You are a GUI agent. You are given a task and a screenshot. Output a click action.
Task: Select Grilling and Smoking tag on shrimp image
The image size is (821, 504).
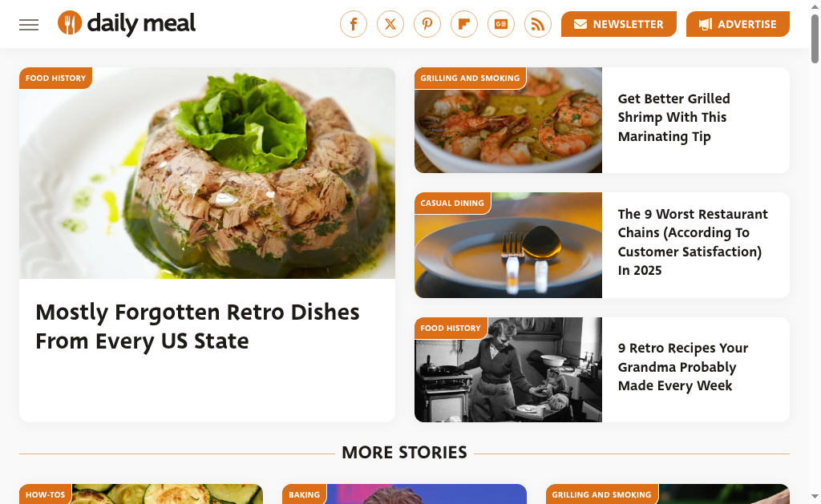(x=470, y=78)
